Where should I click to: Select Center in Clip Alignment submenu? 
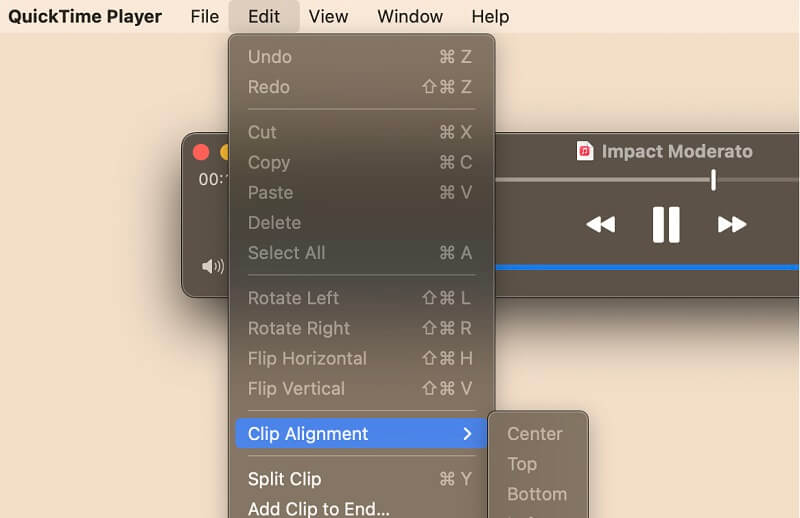coord(538,434)
